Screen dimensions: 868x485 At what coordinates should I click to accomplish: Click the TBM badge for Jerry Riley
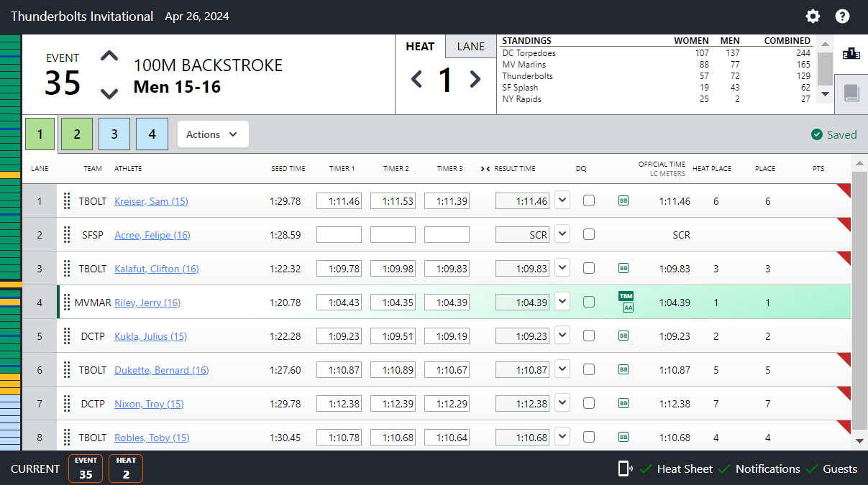(626, 296)
